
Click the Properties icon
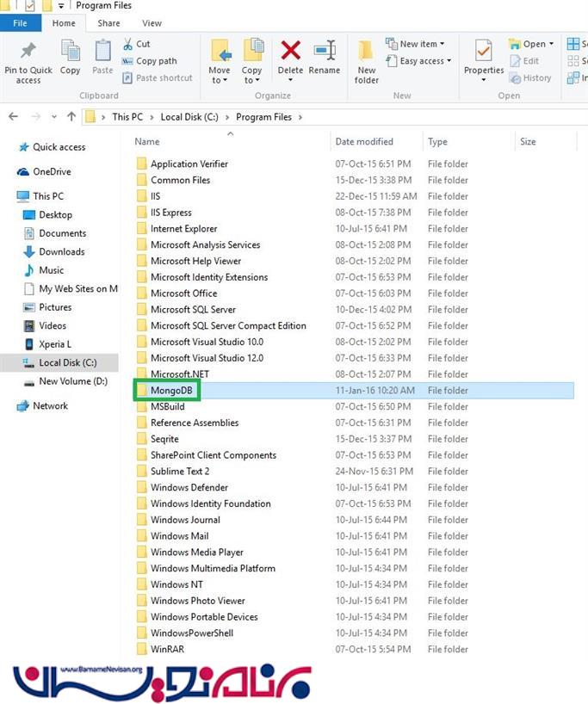pyautogui.click(x=484, y=50)
